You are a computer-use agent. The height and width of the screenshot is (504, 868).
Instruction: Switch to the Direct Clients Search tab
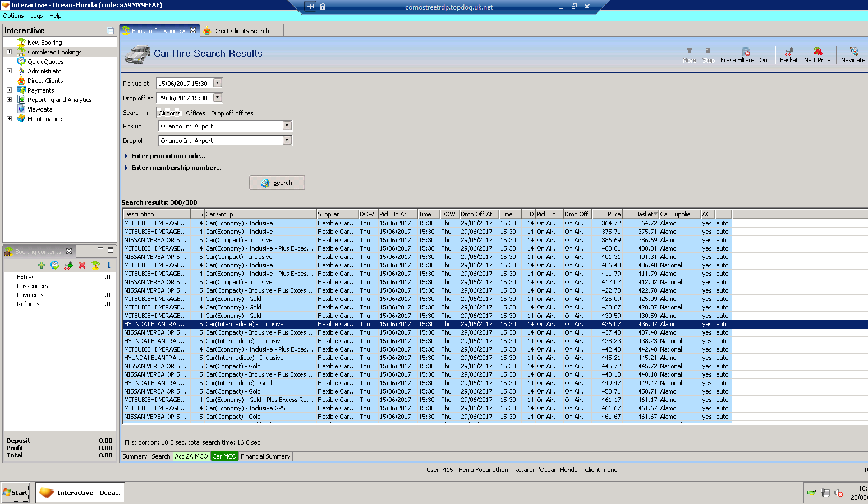tap(241, 31)
